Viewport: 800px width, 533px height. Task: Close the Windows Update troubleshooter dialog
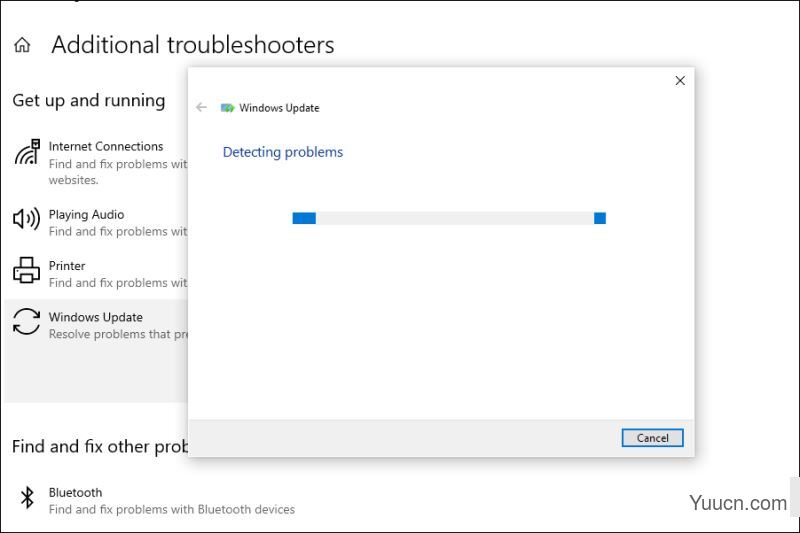(680, 81)
